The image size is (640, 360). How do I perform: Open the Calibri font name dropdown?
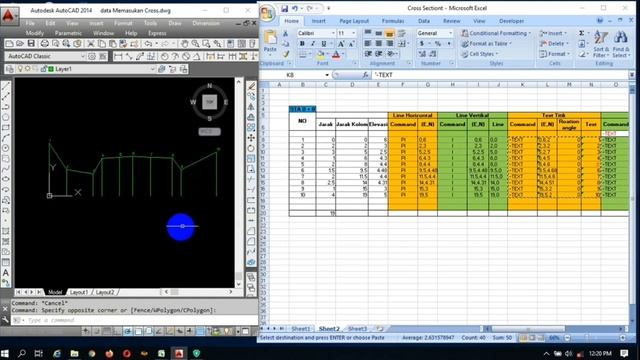(333, 33)
